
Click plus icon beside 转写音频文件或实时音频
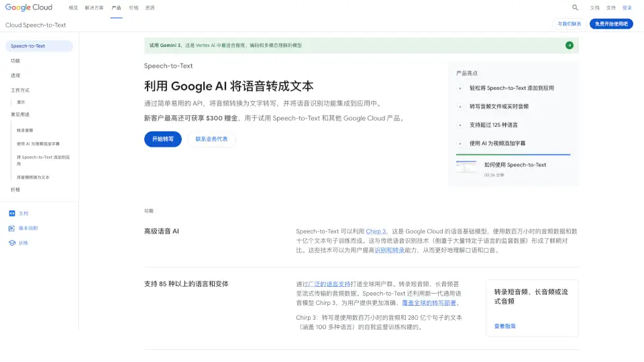(460, 107)
